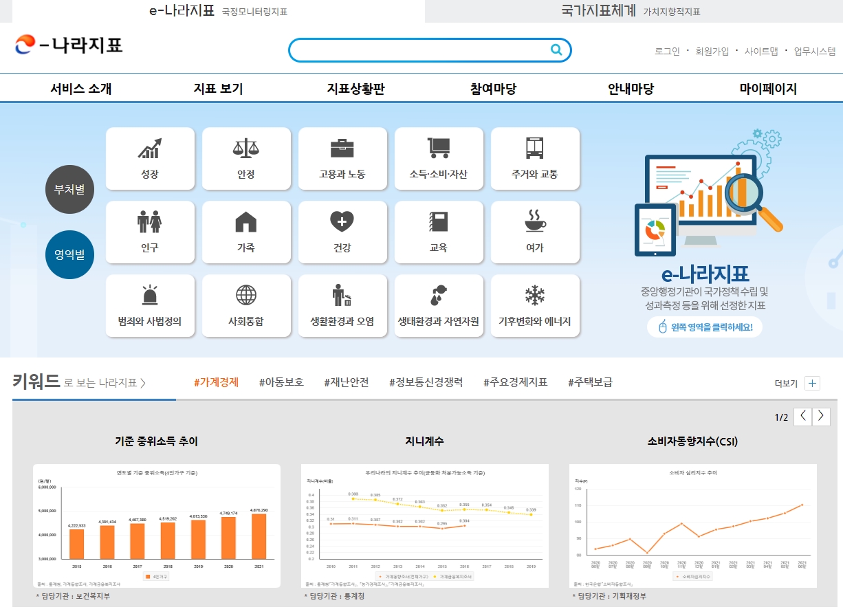Go to previous keyword slide arrow
The image size is (843, 616).
pos(802,417)
